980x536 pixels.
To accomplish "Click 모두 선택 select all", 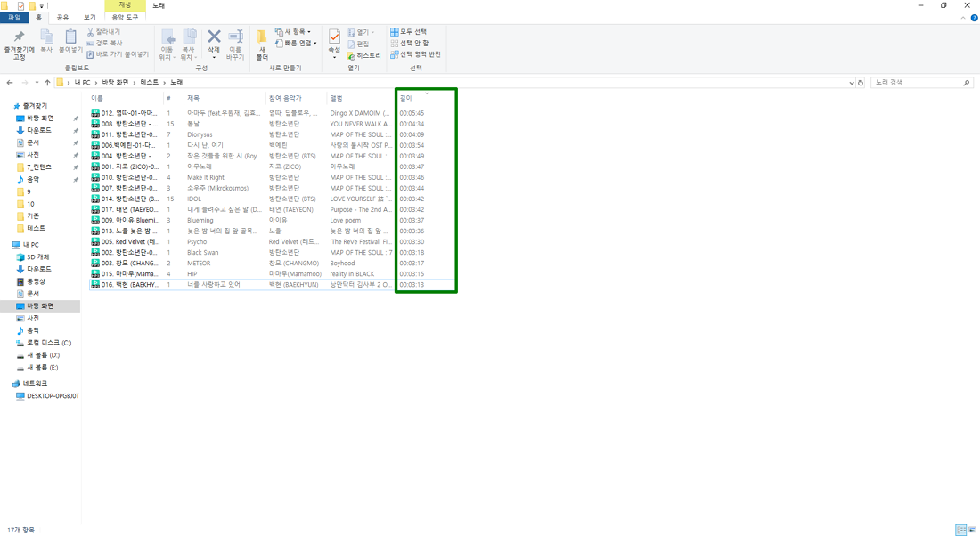I will [x=408, y=32].
